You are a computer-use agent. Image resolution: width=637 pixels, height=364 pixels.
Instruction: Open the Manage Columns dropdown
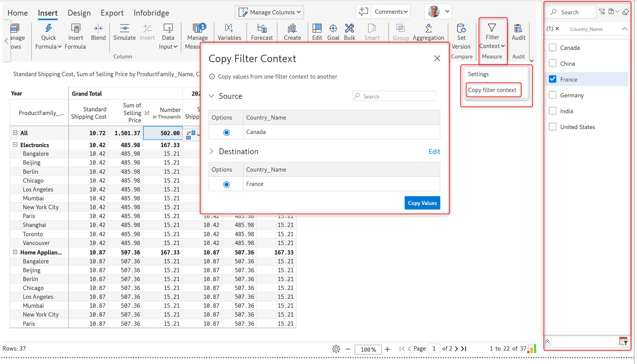pos(269,12)
